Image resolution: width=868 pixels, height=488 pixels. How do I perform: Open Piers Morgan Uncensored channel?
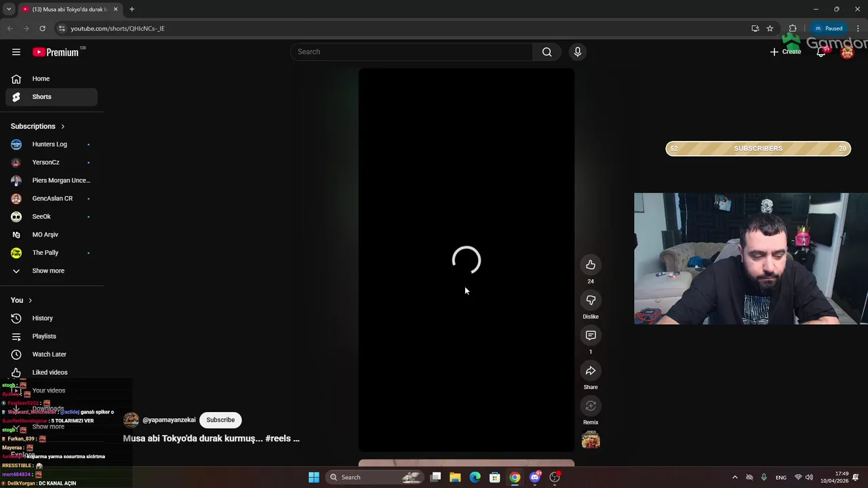point(52,180)
